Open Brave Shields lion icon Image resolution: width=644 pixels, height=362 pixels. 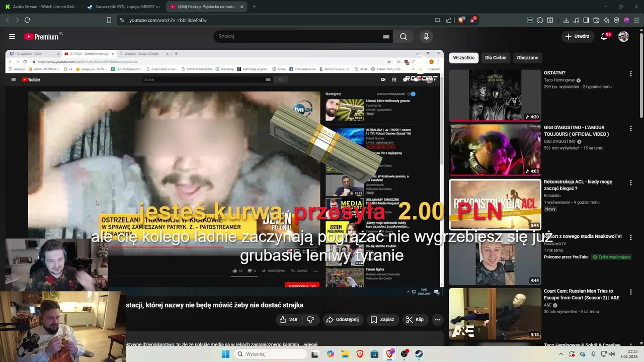click(461, 20)
